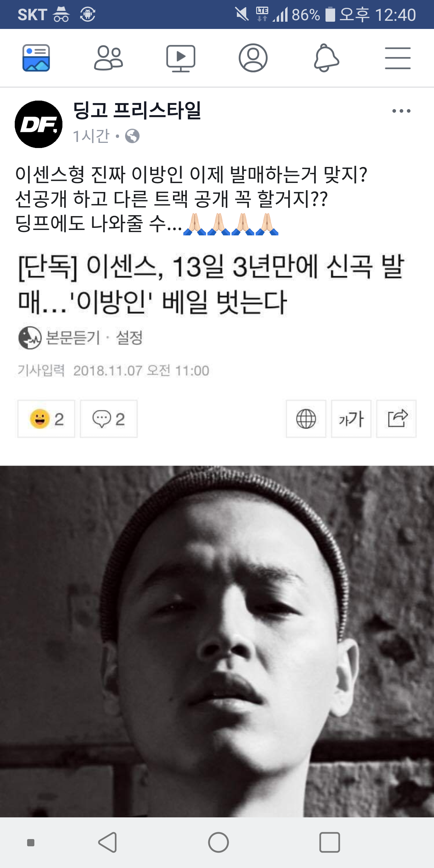Open the hamburger menu icon
This screenshot has width=434, height=868.
398,58
